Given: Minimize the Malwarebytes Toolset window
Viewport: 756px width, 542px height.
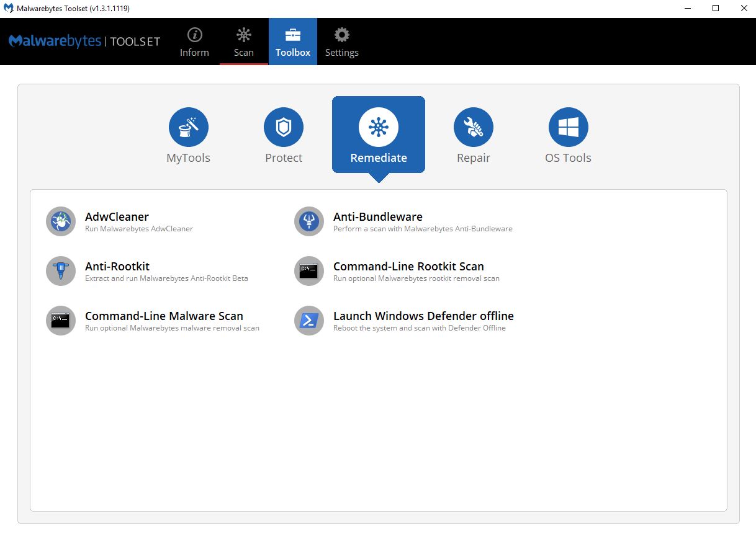Looking at the screenshot, I should [688, 9].
